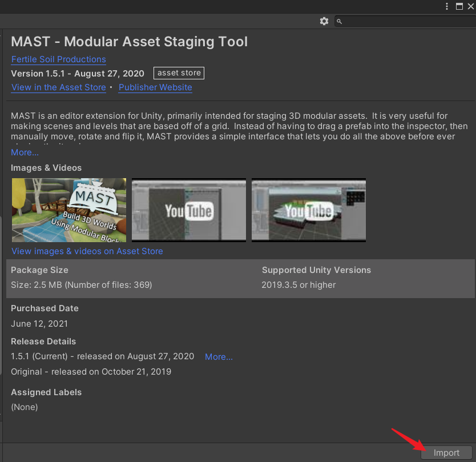This screenshot has width=476, height=462.
Task: Select the MAST - Modular Asset Staging Tool title
Action: point(130,42)
